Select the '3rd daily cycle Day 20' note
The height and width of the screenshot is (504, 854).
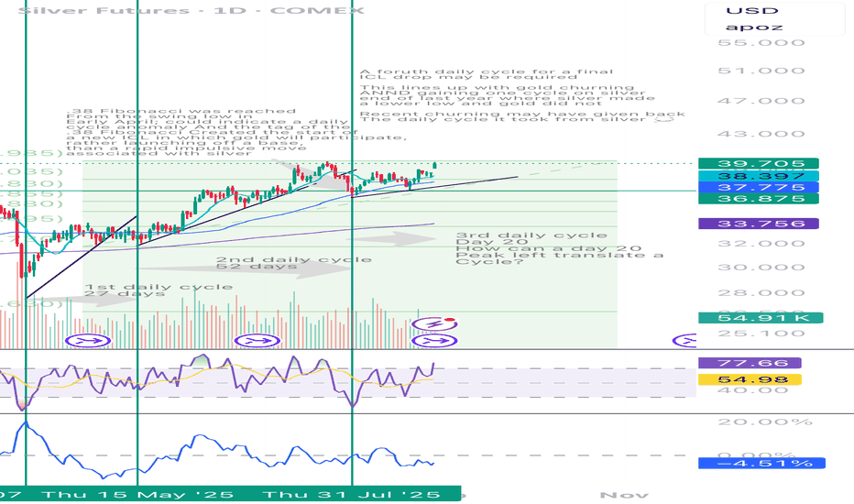click(559, 248)
